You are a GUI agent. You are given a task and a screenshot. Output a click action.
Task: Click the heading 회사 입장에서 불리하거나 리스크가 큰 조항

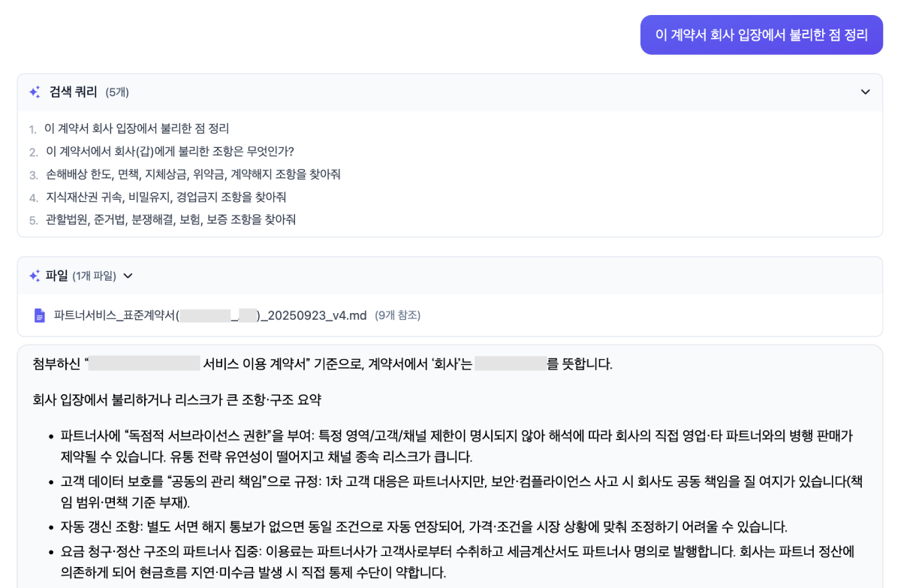(176, 400)
